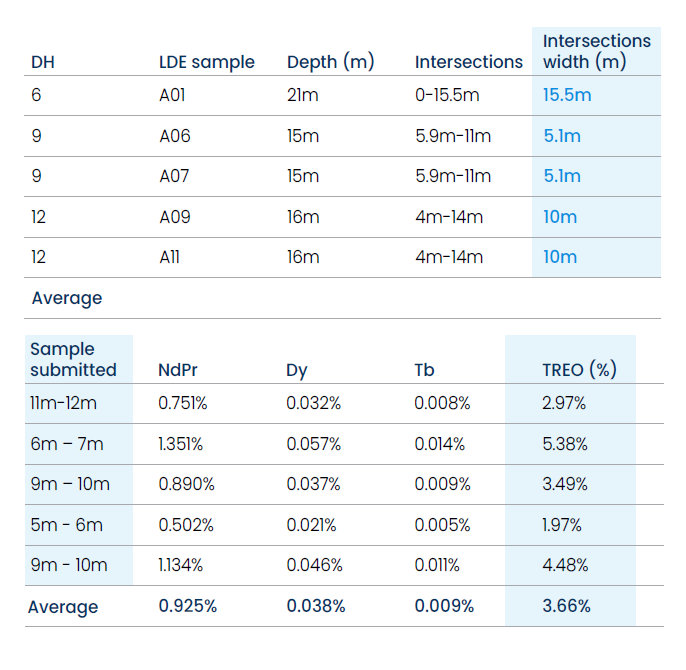
Task: Select the 6m – 7m sample cell
Action: [x=66, y=444]
